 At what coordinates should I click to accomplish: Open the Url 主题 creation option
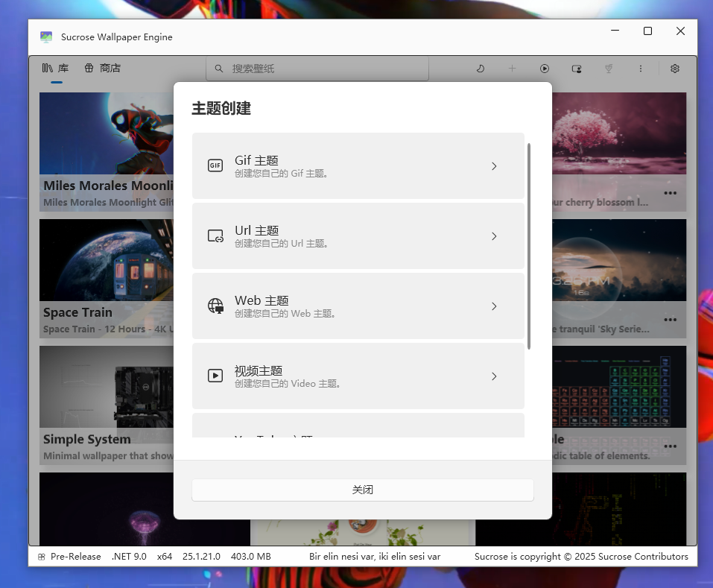point(358,236)
